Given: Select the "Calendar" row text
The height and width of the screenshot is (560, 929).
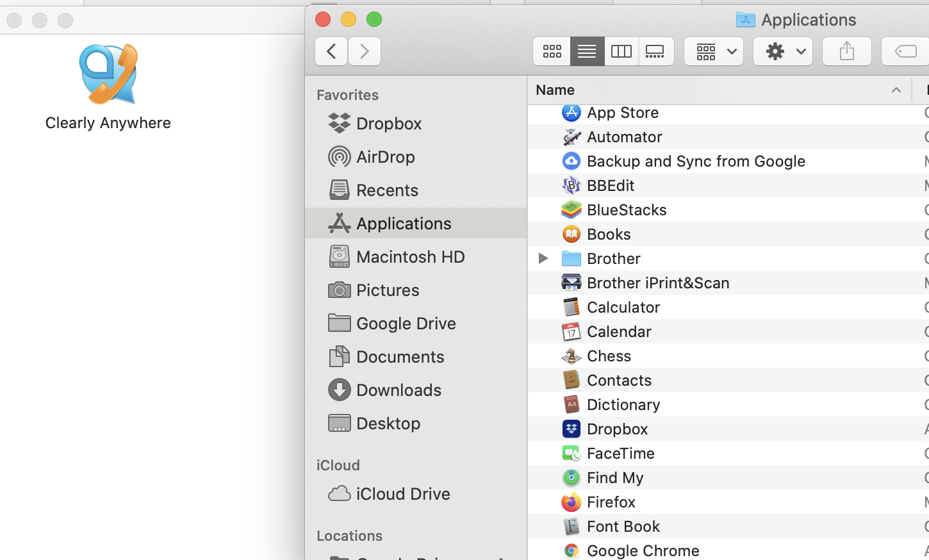Looking at the screenshot, I should coord(619,332).
